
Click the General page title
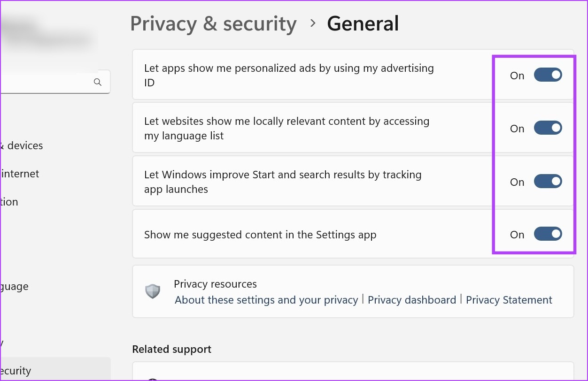(x=363, y=23)
